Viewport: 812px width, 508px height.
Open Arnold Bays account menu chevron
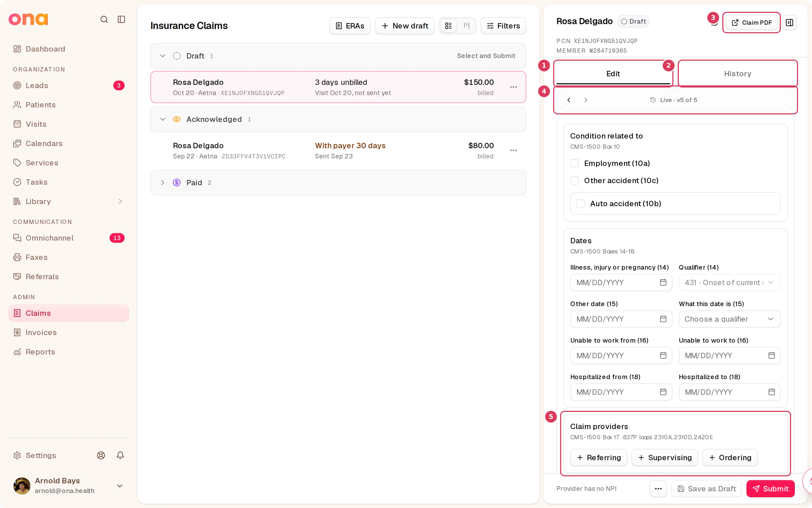pyautogui.click(x=119, y=486)
